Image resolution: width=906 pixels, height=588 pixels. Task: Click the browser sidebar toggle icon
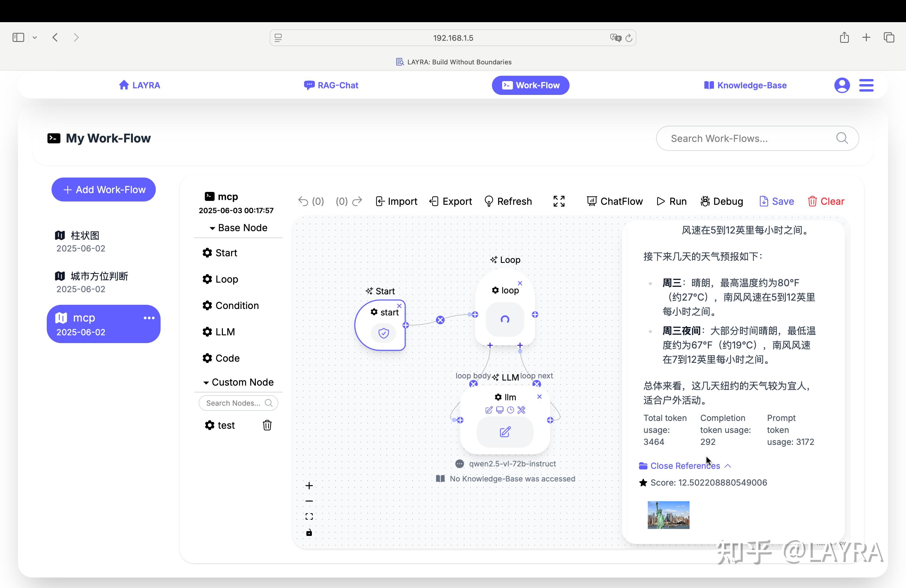pyautogui.click(x=18, y=37)
